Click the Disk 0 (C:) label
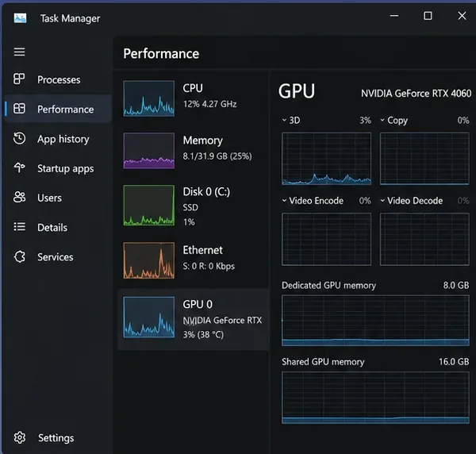Screen dimensions: 476x454 click(x=206, y=191)
